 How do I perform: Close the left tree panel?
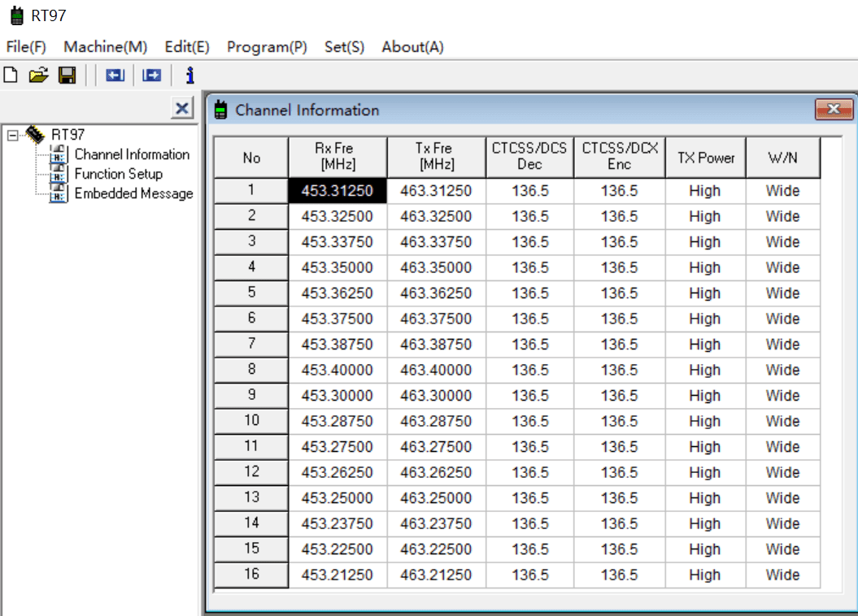(x=182, y=108)
